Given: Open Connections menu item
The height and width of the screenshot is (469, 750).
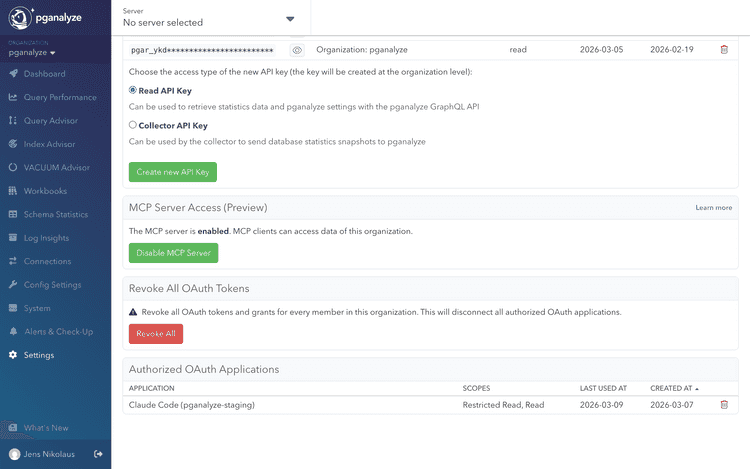Looking at the screenshot, I should click(47, 261).
